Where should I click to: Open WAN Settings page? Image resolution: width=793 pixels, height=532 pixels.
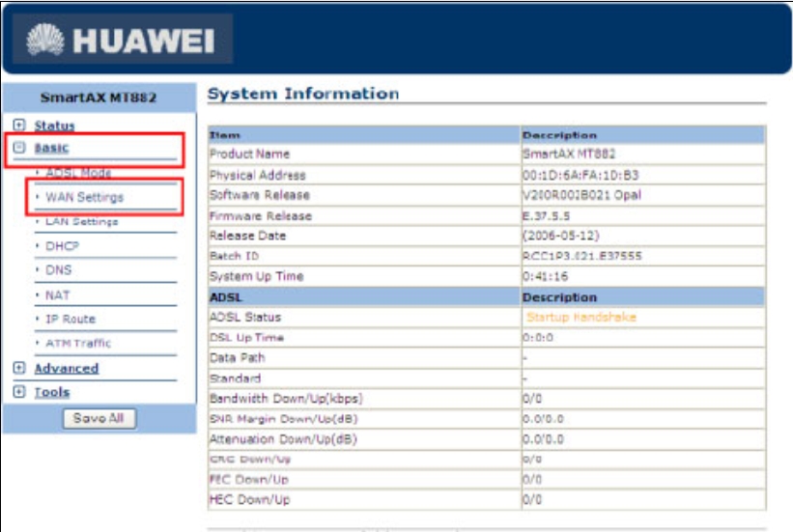[84, 197]
